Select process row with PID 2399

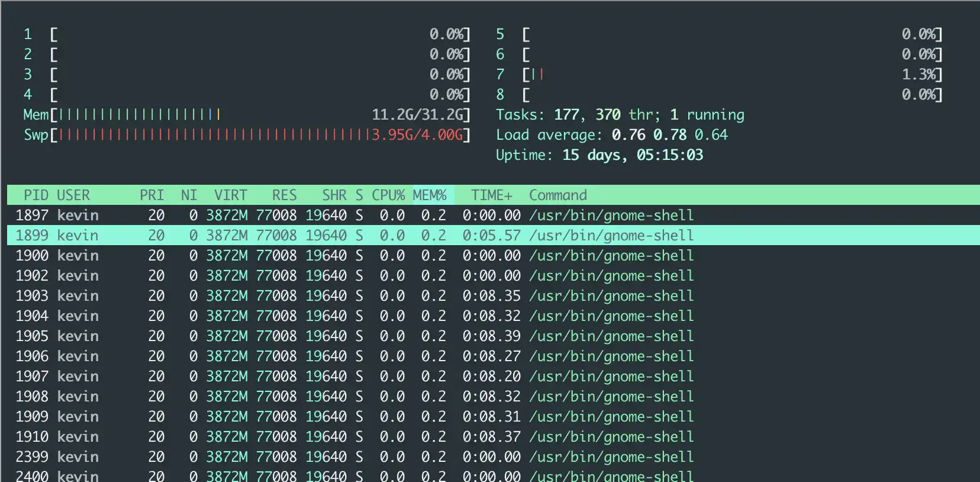click(x=494, y=457)
